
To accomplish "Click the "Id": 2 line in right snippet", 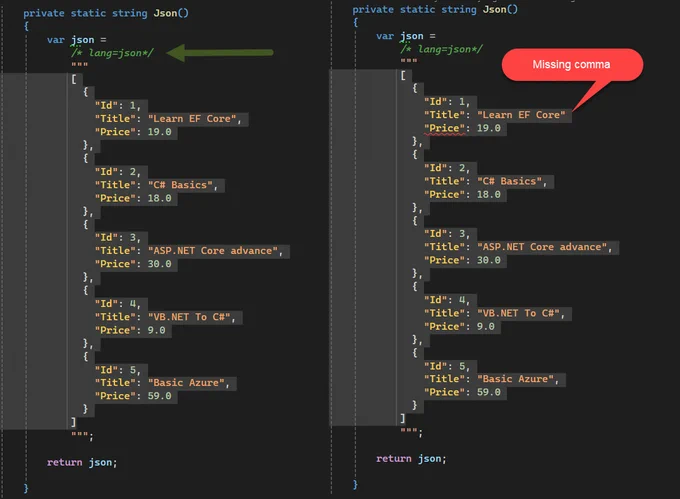I will pos(447,168).
